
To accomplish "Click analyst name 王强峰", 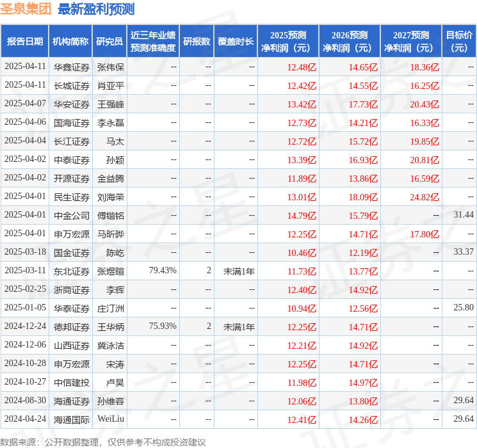I will coord(111,104).
